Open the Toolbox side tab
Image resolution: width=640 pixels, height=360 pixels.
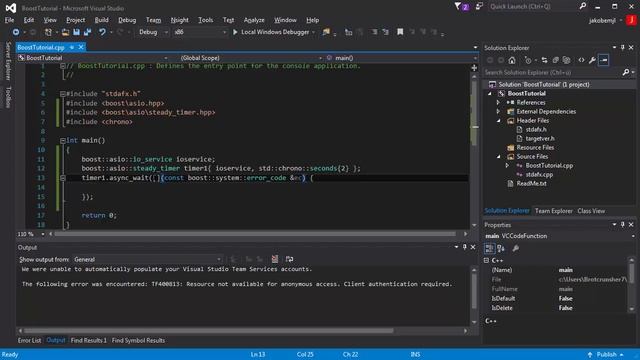[x=8, y=97]
